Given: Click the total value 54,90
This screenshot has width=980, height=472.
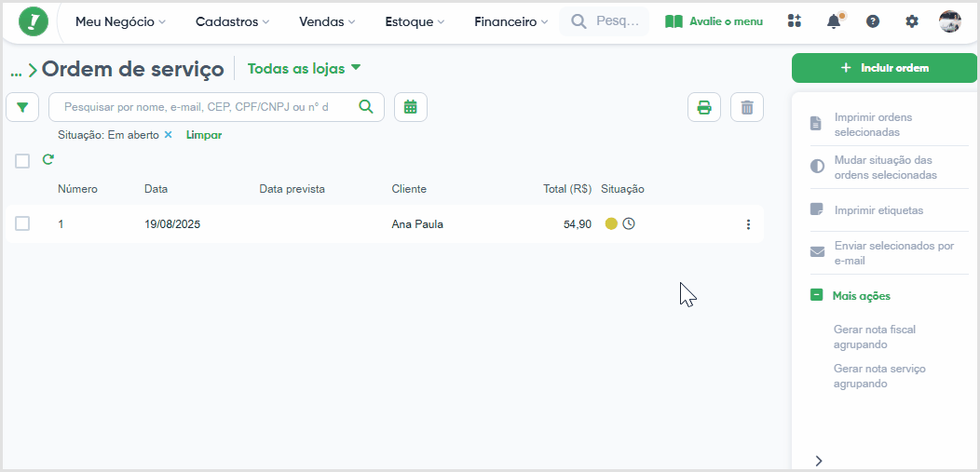Looking at the screenshot, I should [x=578, y=224].
